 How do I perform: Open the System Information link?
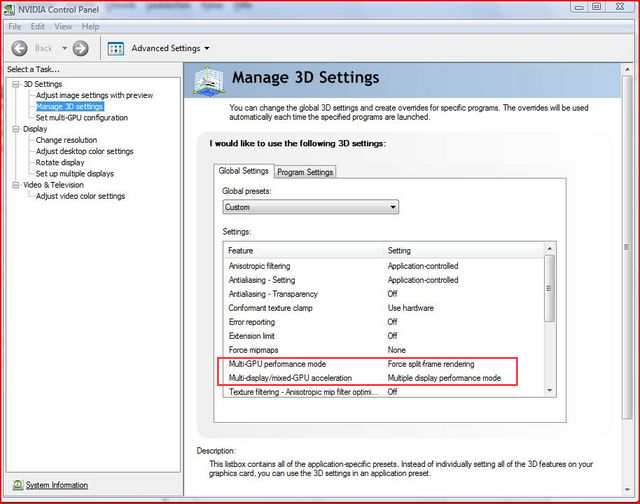tap(57, 485)
